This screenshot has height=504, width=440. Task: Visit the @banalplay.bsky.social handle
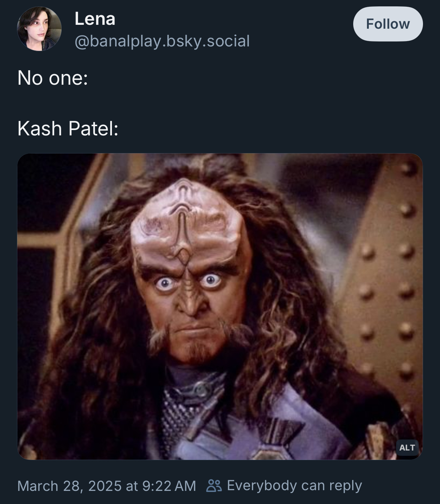click(x=162, y=41)
